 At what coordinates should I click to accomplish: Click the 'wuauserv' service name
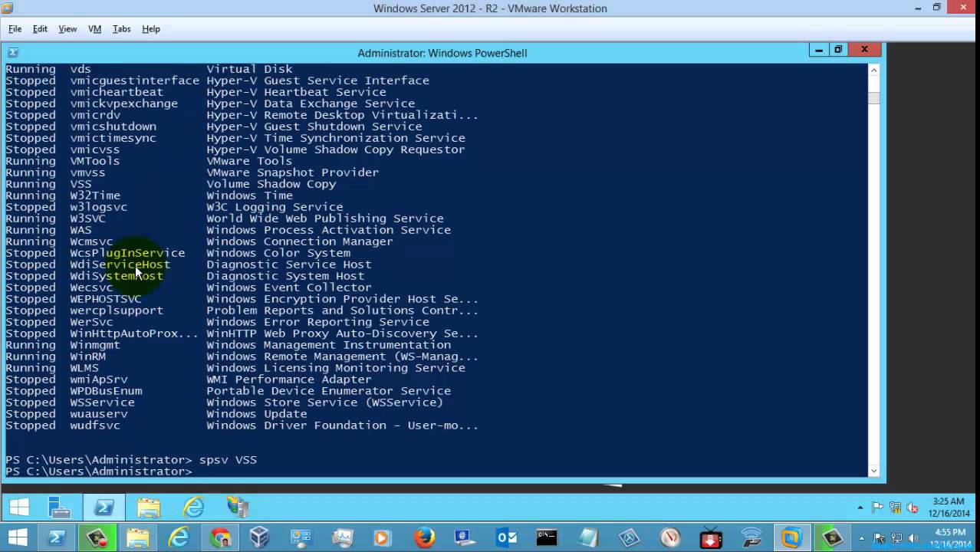point(99,414)
